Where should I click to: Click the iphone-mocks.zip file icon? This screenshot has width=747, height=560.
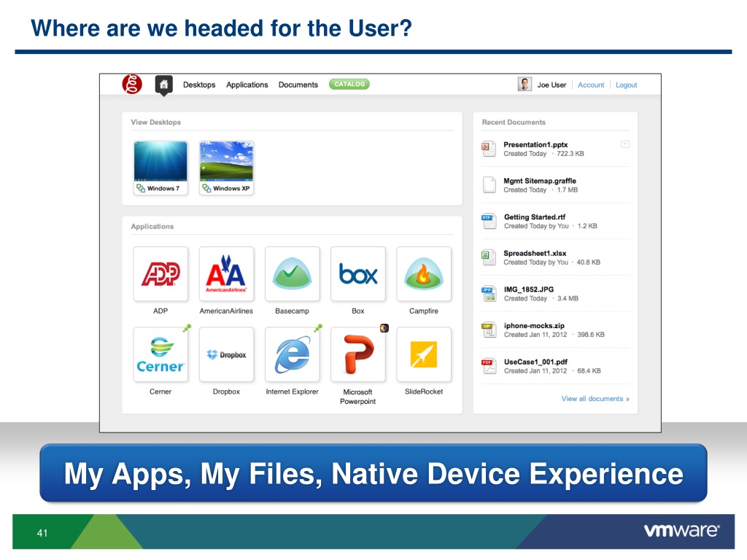(x=489, y=330)
